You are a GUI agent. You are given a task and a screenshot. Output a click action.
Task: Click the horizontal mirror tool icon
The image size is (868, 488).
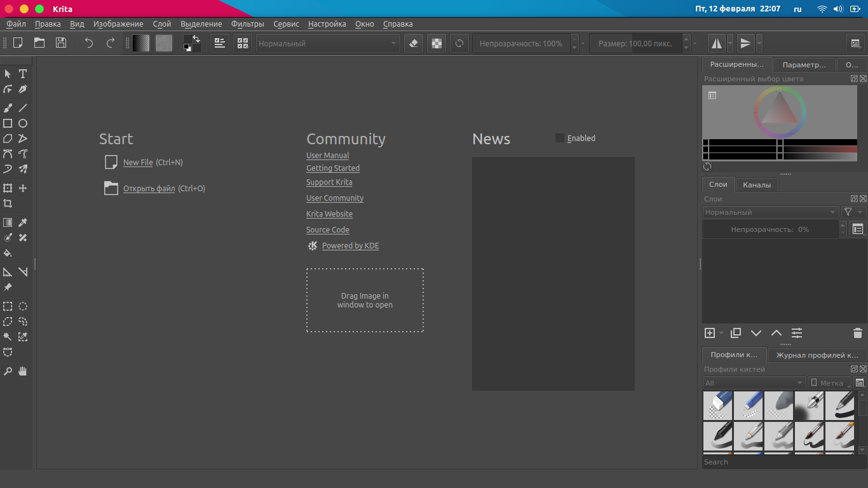point(717,43)
